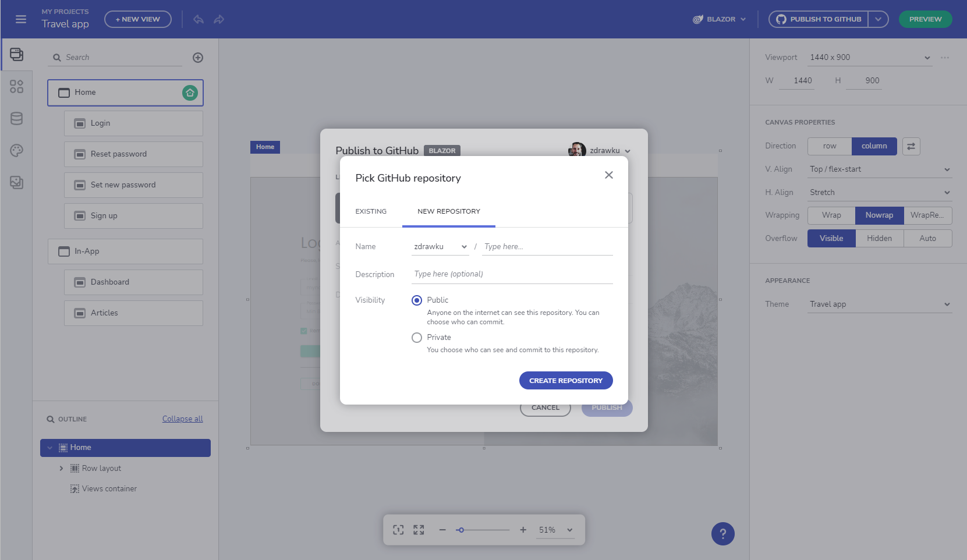Click the CREATE REPOSITORY button
The height and width of the screenshot is (560, 967).
coord(566,381)
